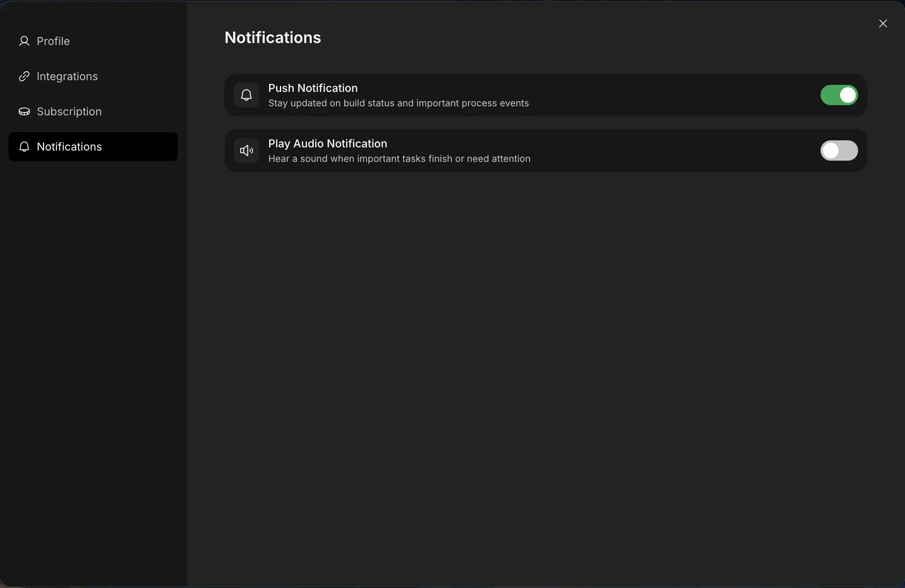Click the link icon before Integrations label
Viewport: 905px width, 588px height.
24,76
